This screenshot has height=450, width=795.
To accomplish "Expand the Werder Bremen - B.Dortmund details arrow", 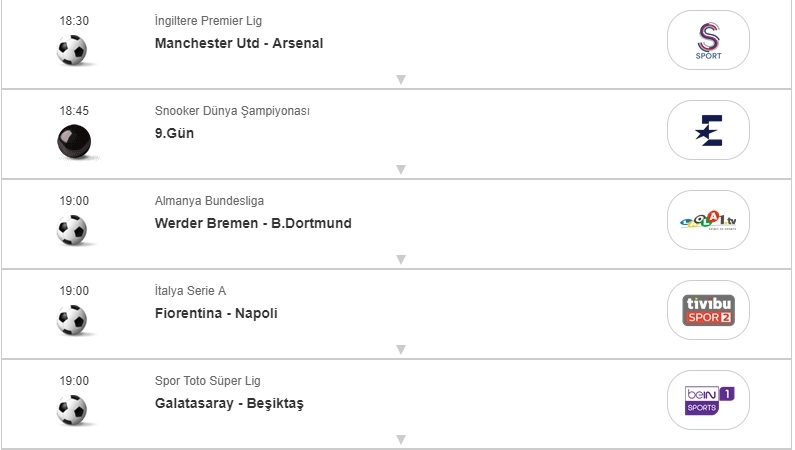I will click(400, 259).
